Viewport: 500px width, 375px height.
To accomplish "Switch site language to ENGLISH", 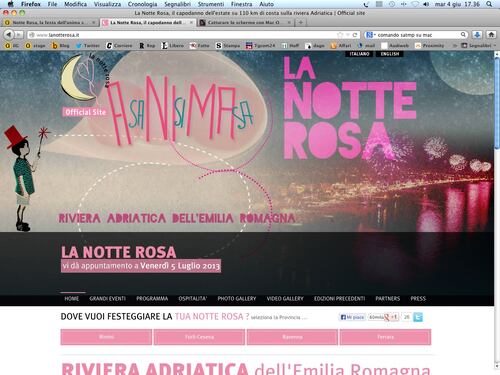I will (390, 54).
